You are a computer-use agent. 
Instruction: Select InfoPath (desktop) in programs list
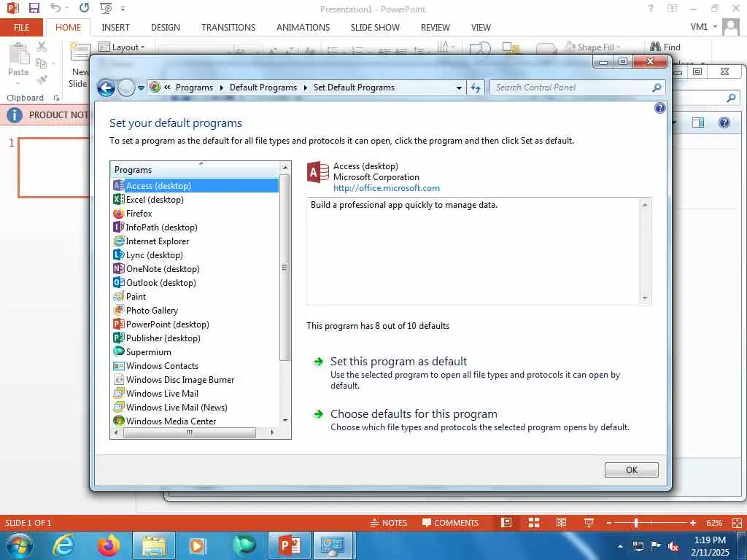point(155,227)
